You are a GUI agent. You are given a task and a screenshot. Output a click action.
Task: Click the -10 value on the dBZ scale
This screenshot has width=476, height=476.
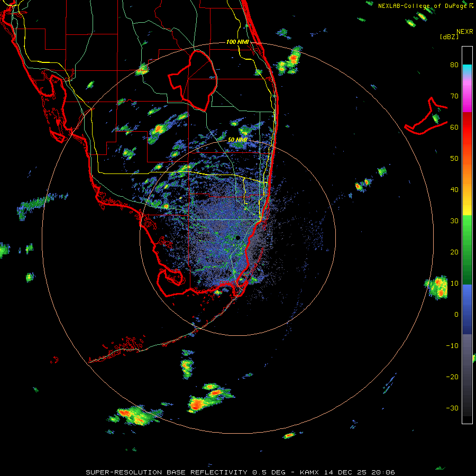tap(452, 345)
